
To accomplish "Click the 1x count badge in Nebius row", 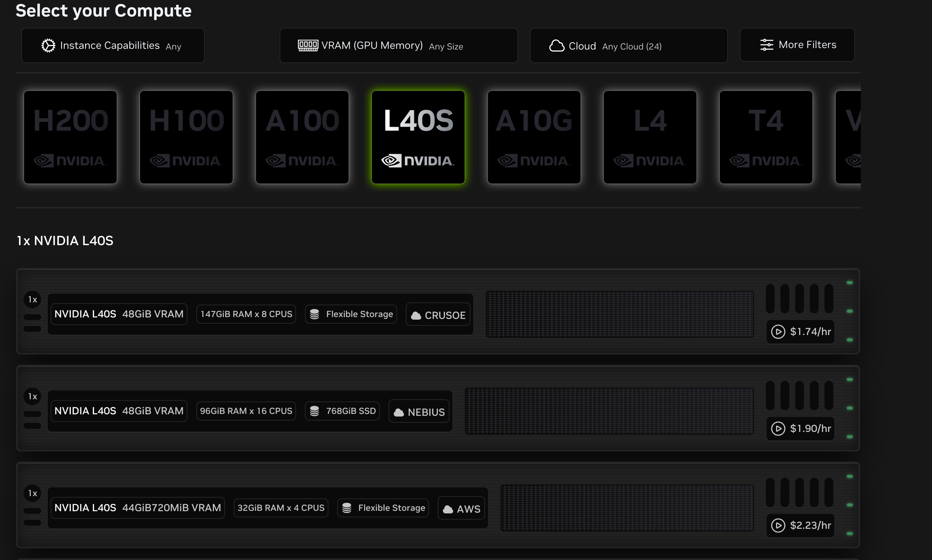I will (x=32, y=397).
